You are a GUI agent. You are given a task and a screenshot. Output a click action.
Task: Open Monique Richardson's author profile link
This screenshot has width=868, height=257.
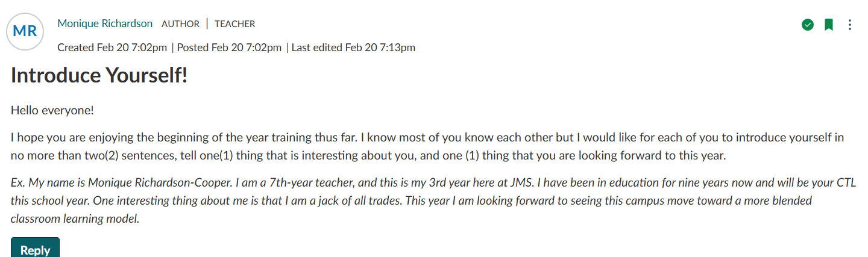tap(105, 23)
